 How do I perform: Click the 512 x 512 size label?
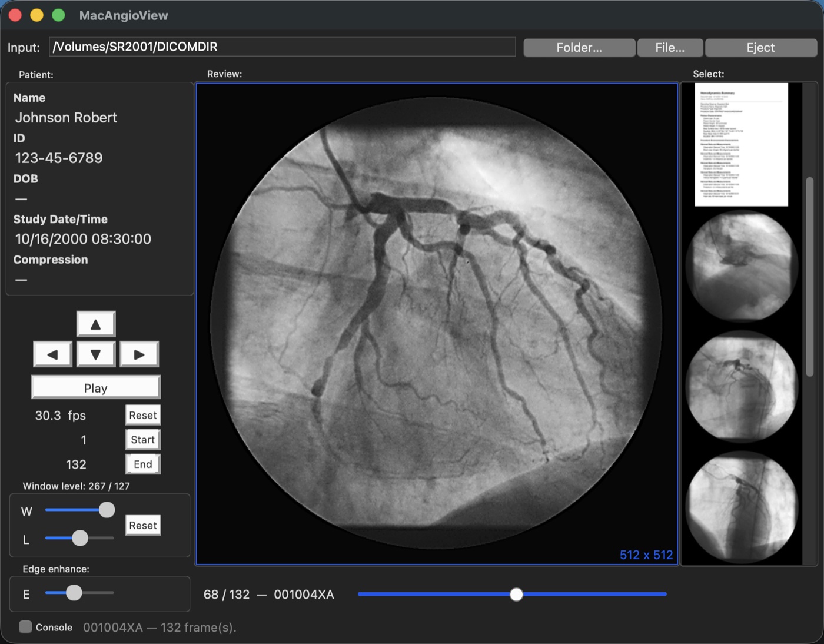(x=646, y=555)
